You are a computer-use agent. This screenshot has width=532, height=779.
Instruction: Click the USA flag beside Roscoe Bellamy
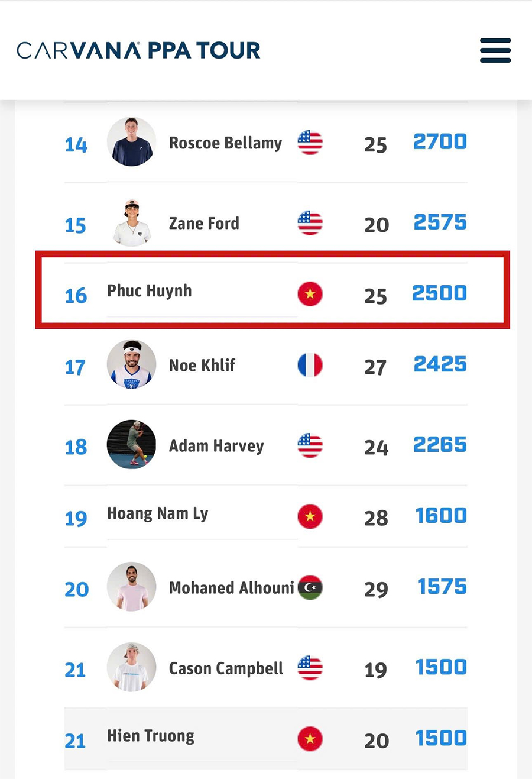[310, 143]
